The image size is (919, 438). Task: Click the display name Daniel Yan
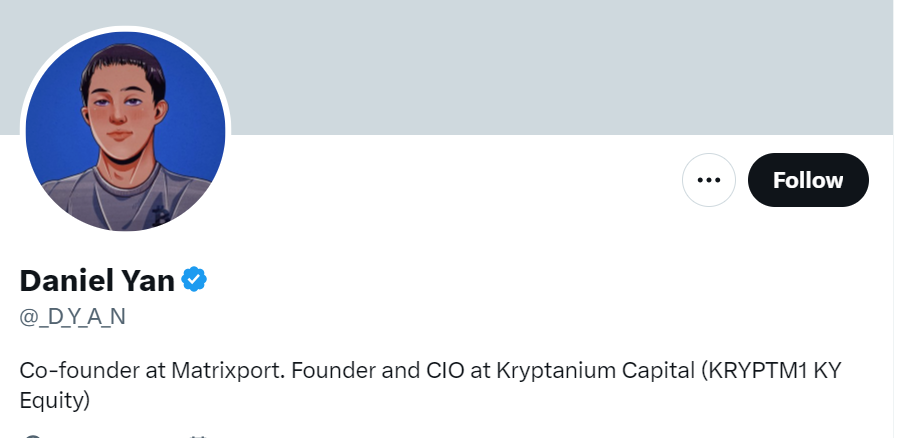pos(97,280)
